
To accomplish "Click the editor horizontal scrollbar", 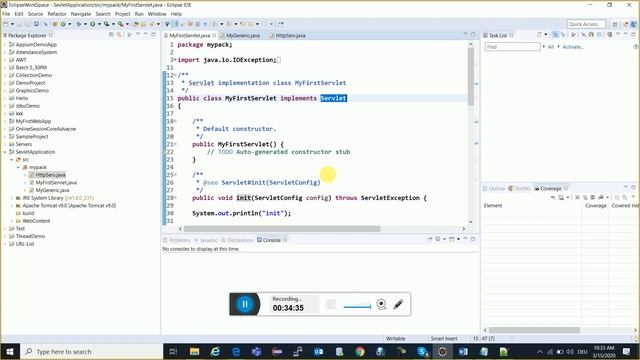I will pos(282,229).
